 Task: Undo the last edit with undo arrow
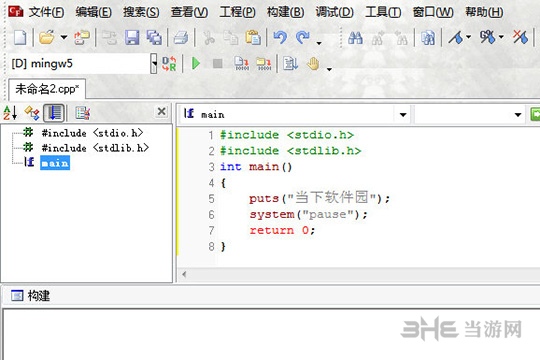pos(280,37)
